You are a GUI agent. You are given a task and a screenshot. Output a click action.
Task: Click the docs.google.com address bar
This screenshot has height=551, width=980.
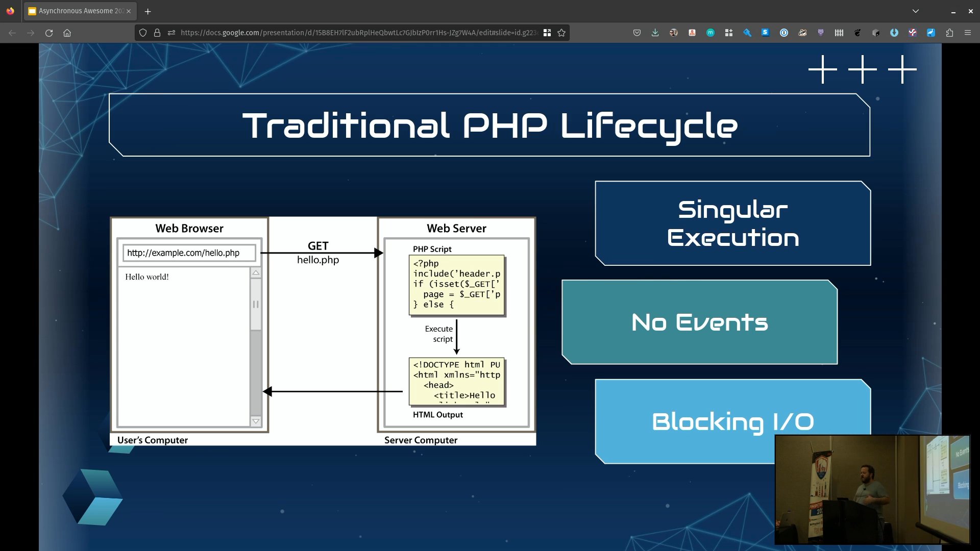coord(357,33)
